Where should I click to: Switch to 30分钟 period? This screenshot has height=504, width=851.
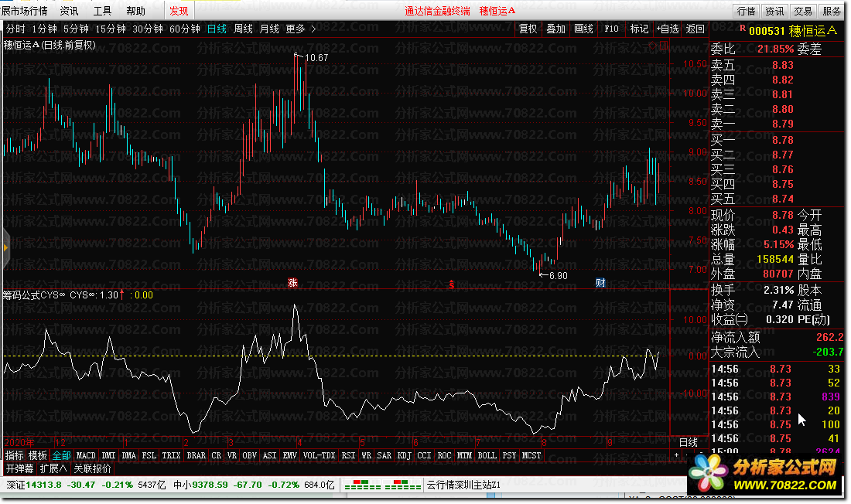pyautogui.click(x=148, y=29)
